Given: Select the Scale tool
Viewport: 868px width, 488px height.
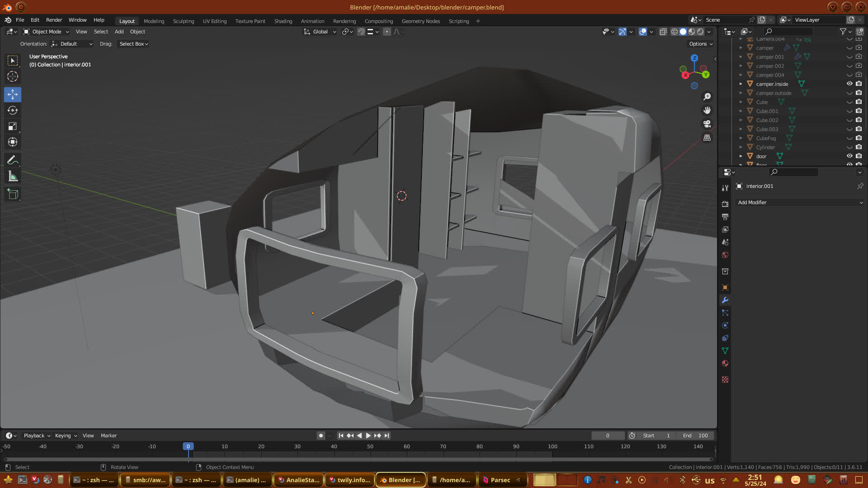Looking at the screenshot, I should tap(13, 127).
